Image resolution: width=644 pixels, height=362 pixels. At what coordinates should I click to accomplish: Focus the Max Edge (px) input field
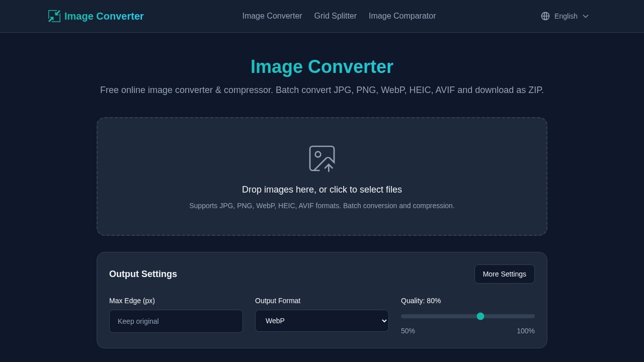(x=176, y=321)
